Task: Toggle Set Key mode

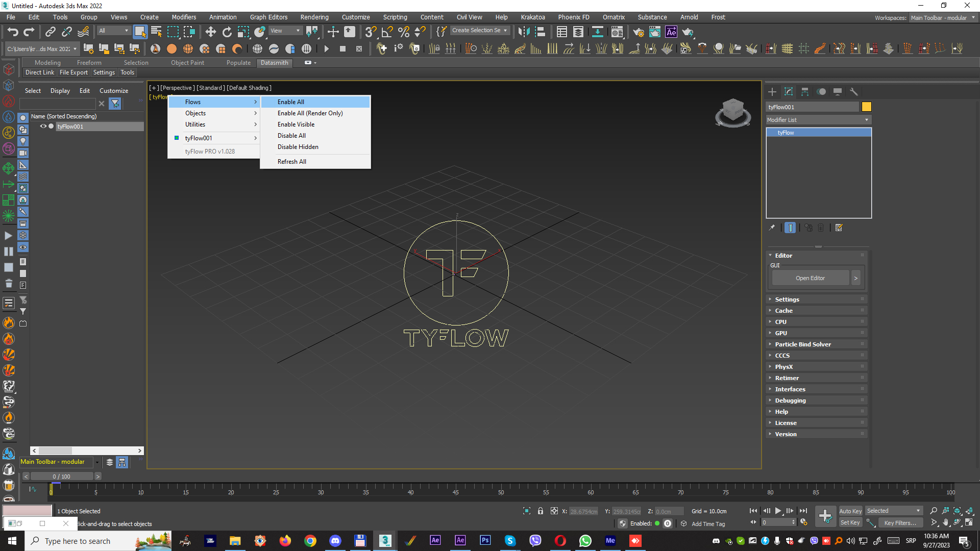Action: tap(850, 522)
